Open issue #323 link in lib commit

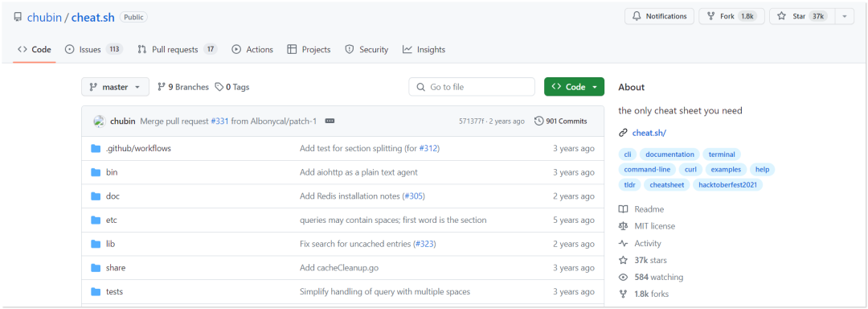[x=425, y=244]
